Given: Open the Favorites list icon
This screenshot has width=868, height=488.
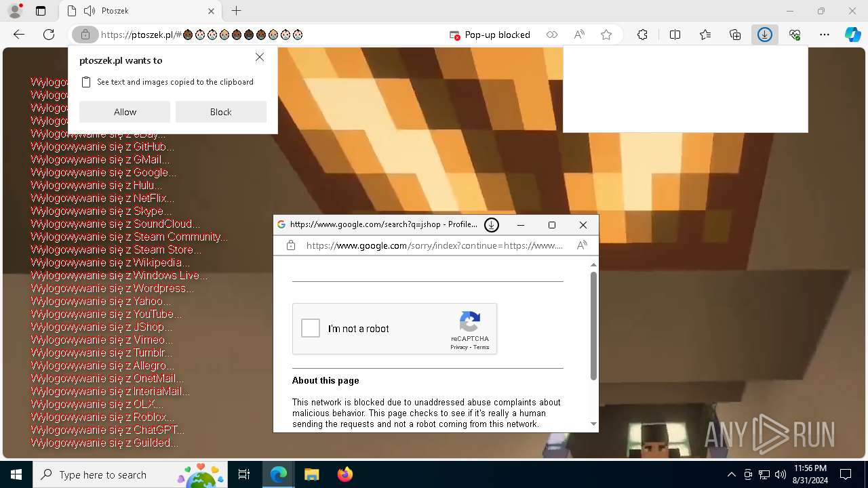Looking at the screenshot, I should [705, 35].
